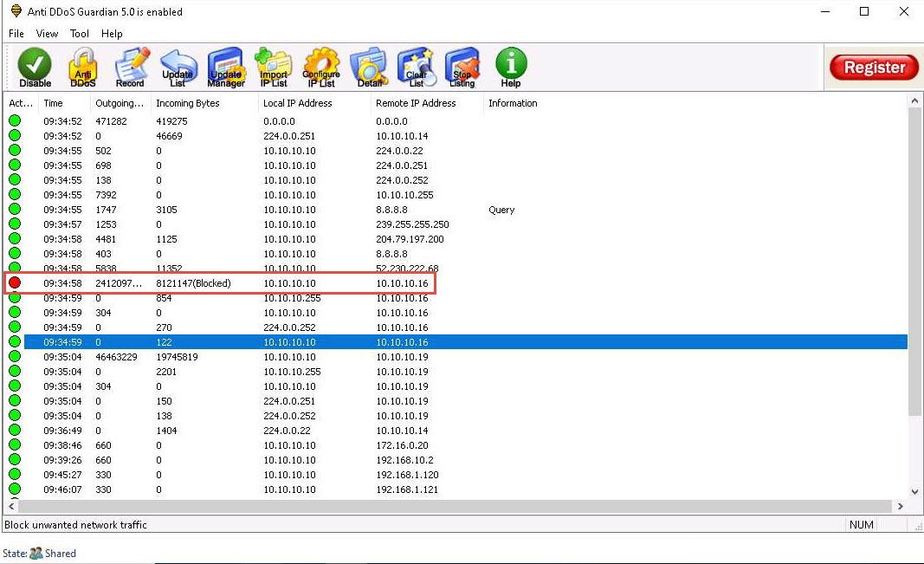The width and height of the screenshot is (924, 564).
Task: Select remote IP 192.168.1.120
Action: coord(407,475)
